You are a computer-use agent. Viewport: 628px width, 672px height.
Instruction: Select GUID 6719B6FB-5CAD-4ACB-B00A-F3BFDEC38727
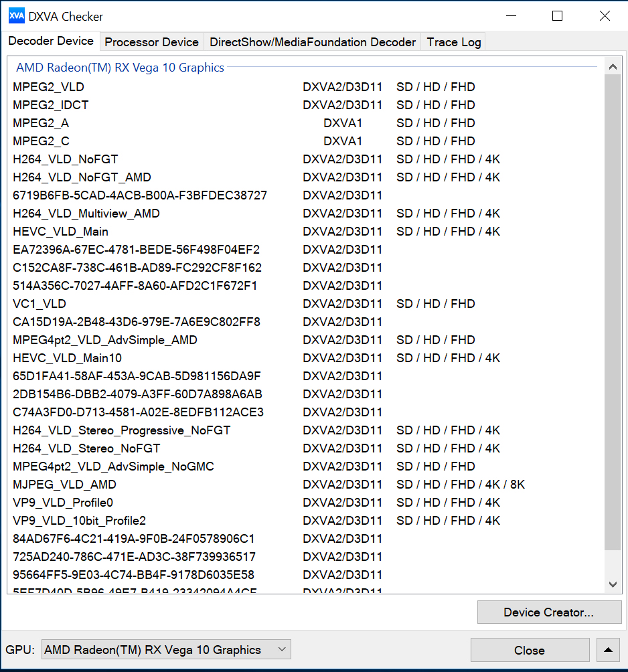[x=305, y=195]
